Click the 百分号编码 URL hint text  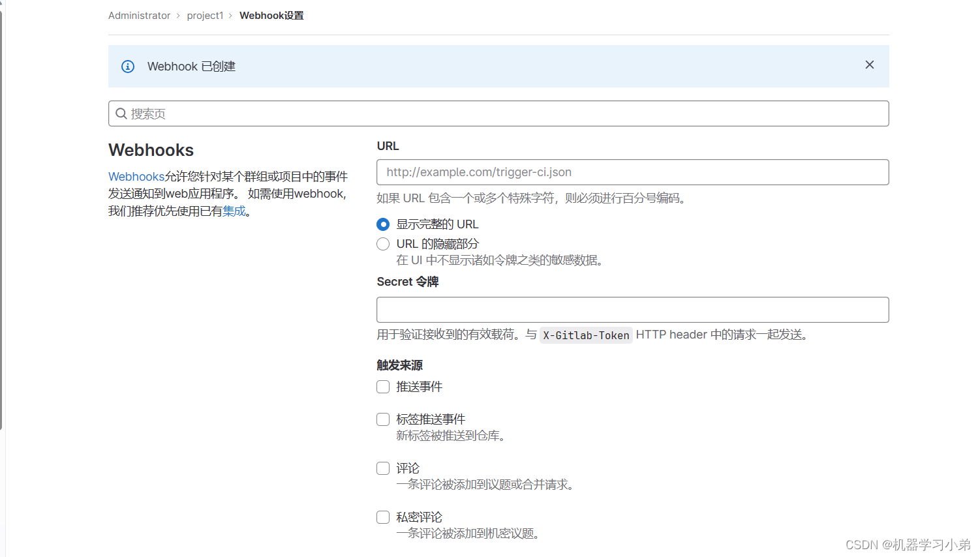click(532, 198)
